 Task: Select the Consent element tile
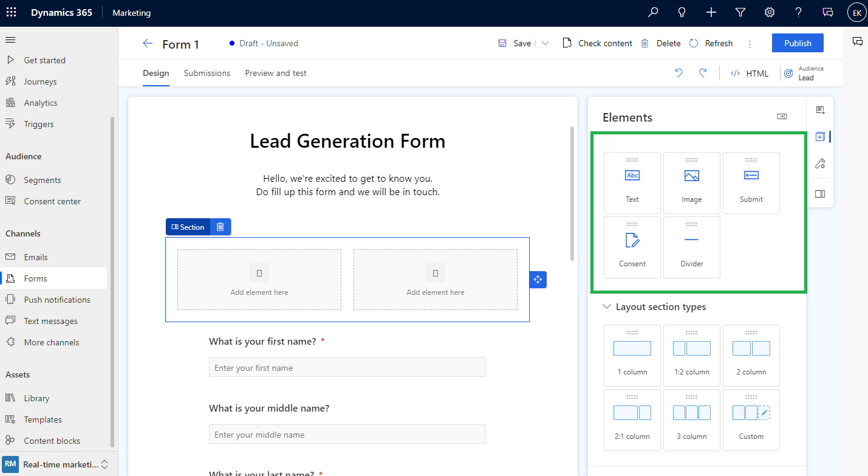point(632,247)
